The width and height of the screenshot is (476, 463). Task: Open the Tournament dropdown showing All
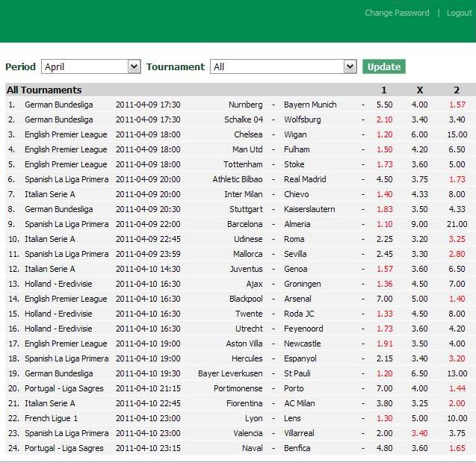coord(283,66)
